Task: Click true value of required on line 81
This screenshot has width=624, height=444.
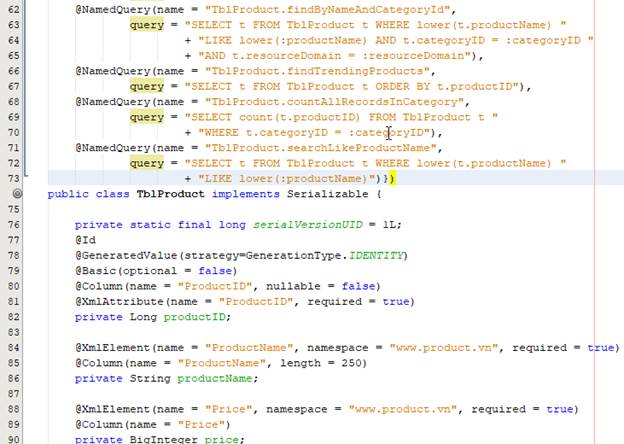Action: [x=396, y=301]
